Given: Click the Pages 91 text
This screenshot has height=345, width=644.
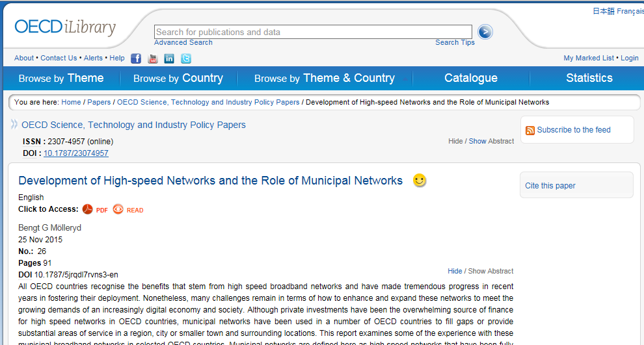Looking at the screenshot, I should pos(35,263).
